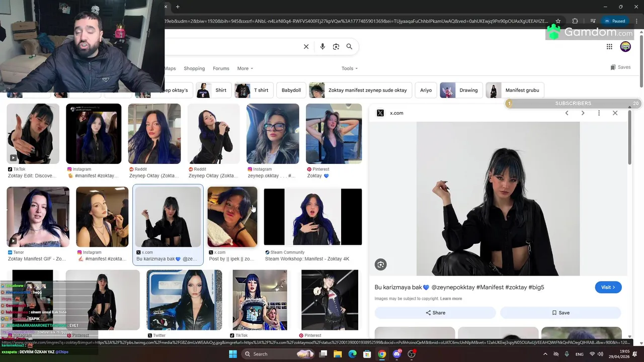Open Search by image (Google Lens) icon

click(x=336, y=46)
